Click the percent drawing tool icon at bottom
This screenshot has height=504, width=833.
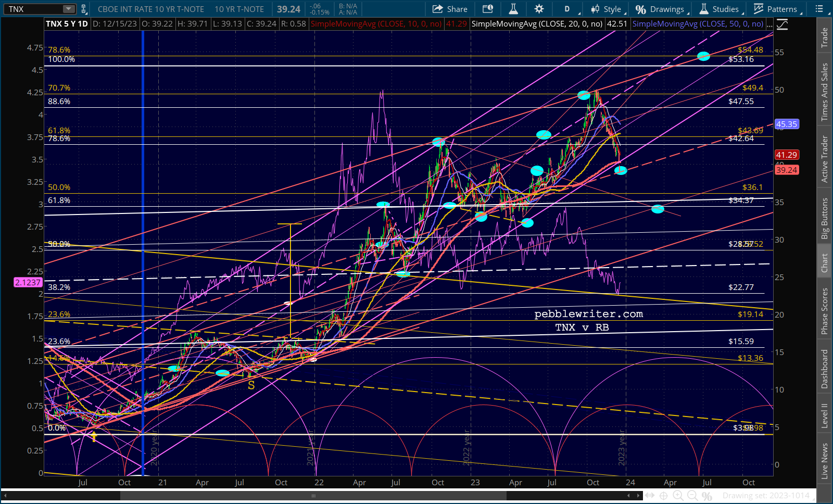click(x=706, y=496)
